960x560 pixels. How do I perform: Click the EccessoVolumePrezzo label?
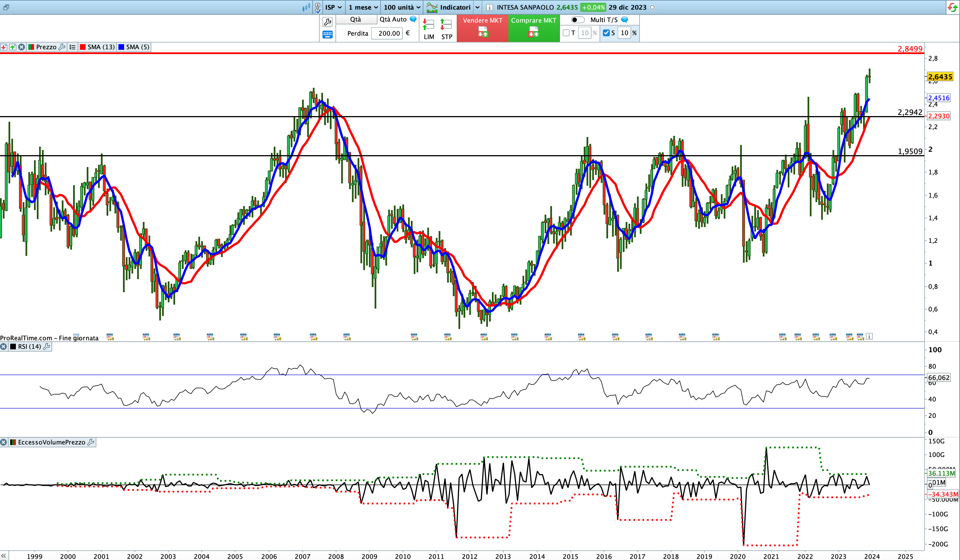(52, 442)
